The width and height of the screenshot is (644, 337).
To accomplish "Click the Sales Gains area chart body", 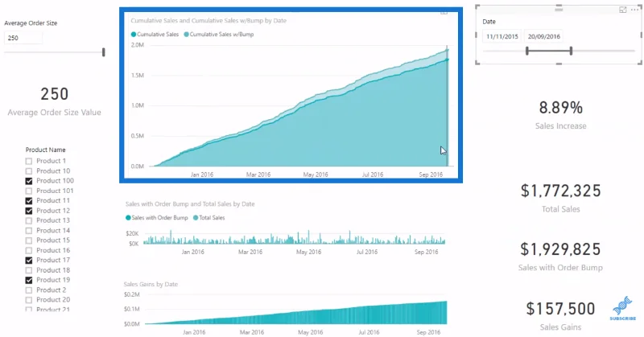I will pyautogui.click(x=295, y=314).
